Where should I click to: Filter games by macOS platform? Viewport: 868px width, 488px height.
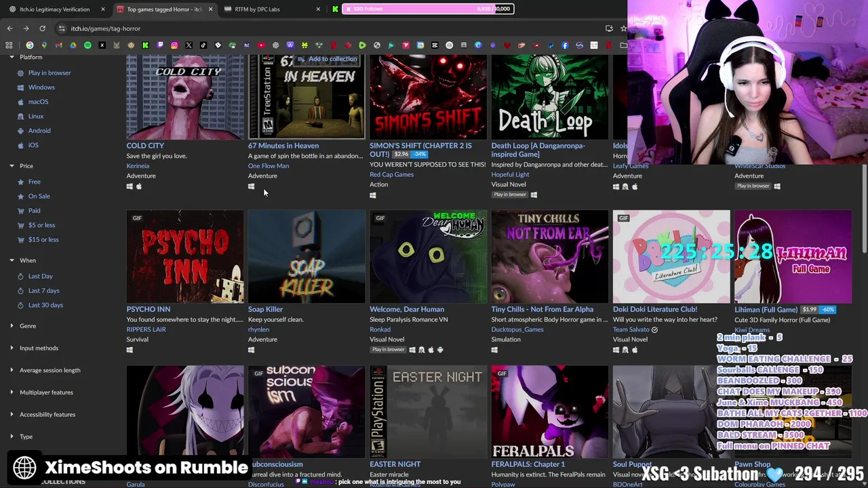click(33, 102)
